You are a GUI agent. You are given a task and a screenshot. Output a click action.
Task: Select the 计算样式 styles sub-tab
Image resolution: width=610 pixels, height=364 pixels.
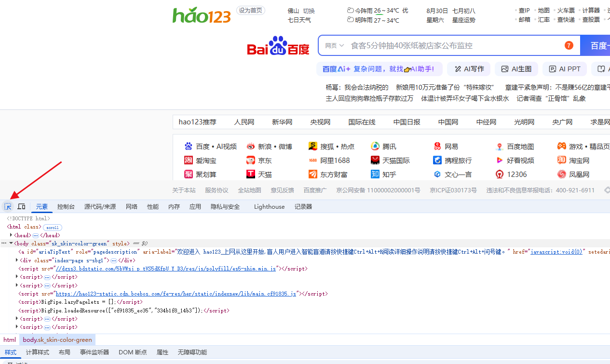(38, 352)
